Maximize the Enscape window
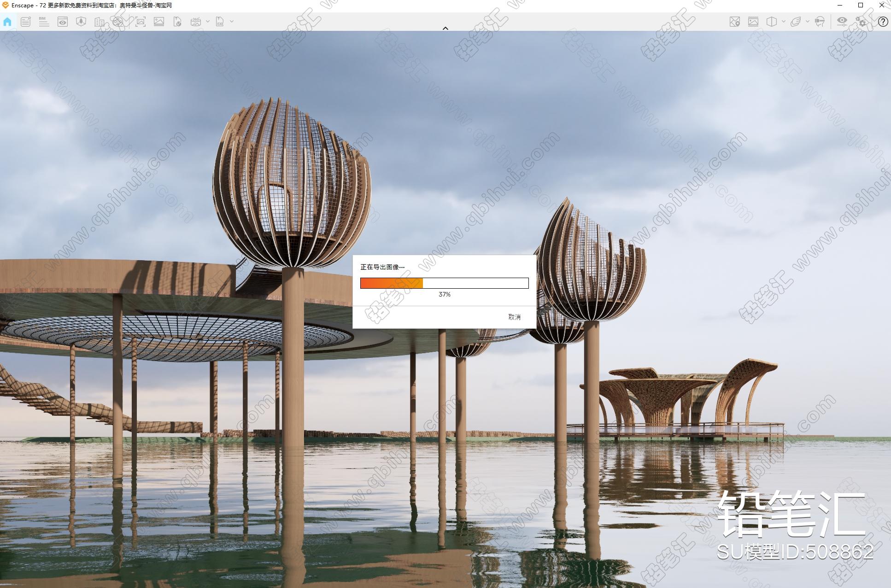 [861, 6]
